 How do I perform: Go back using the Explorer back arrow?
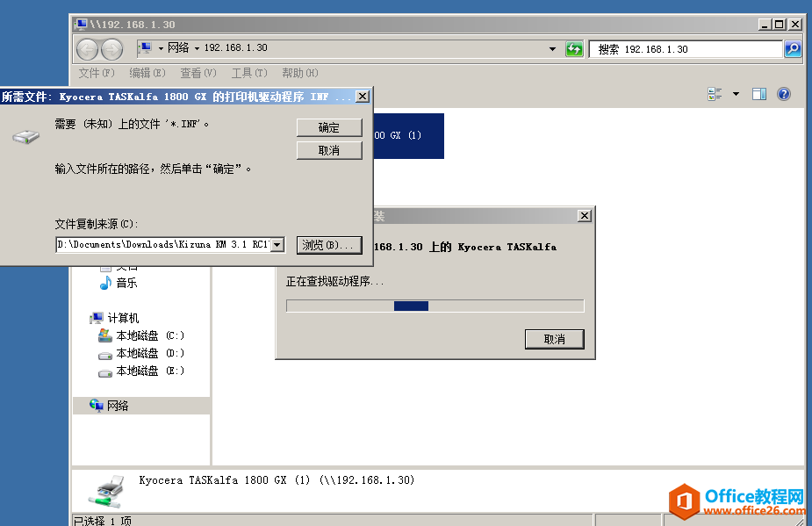point(87,50)
